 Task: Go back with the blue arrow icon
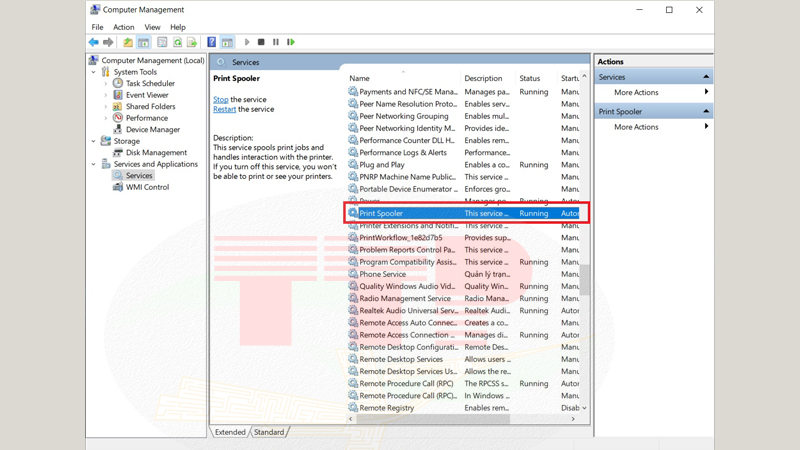click(94, 42)
